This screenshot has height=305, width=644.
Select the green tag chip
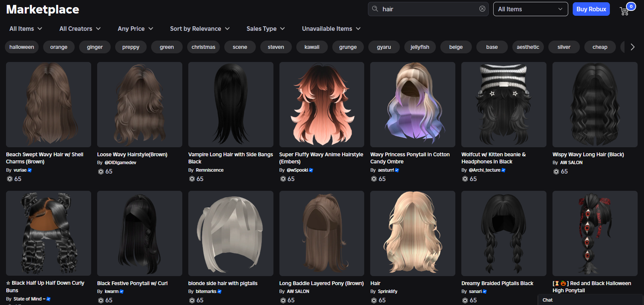point(167,47)
